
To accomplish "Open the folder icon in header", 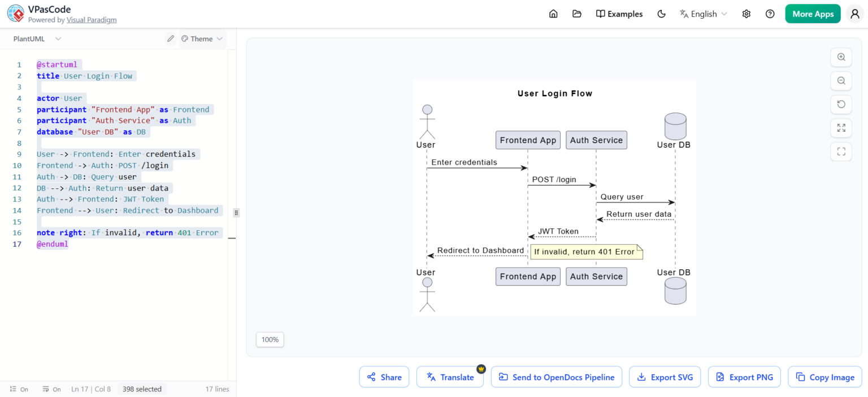I will (x=576, y=14).
